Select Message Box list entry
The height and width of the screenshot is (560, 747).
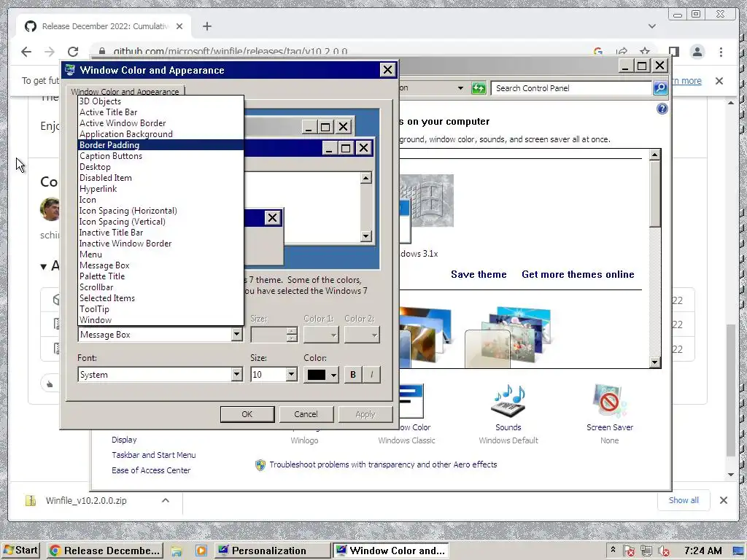point(160,265)
